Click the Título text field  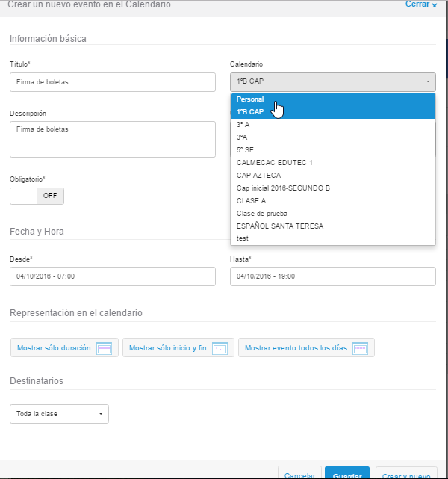[113, 81]
